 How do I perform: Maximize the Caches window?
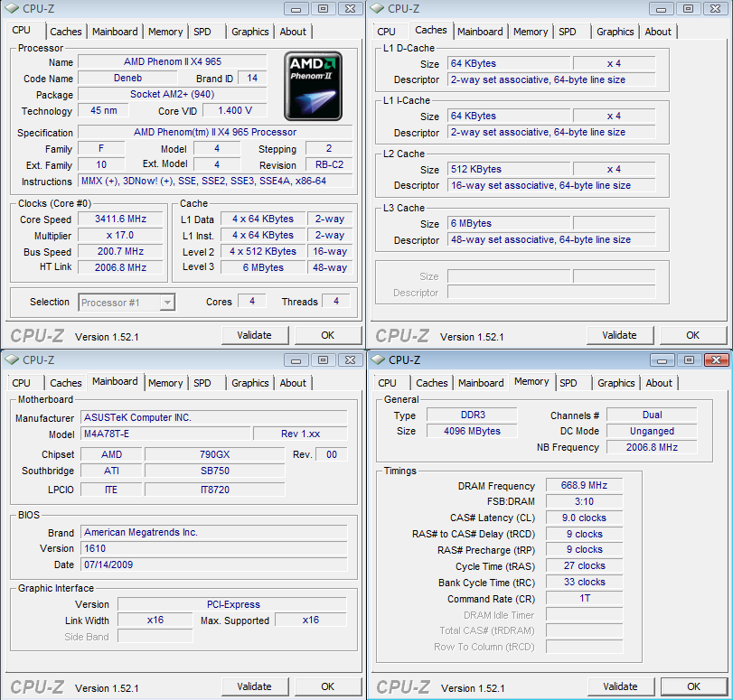[x=688, y=9]
